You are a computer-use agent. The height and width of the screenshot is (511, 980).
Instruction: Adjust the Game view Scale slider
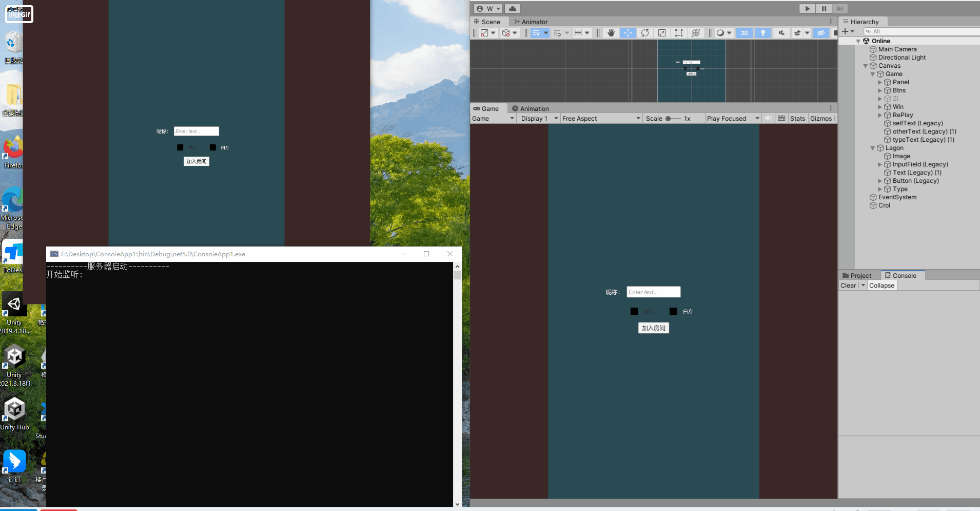click(673, 119)
